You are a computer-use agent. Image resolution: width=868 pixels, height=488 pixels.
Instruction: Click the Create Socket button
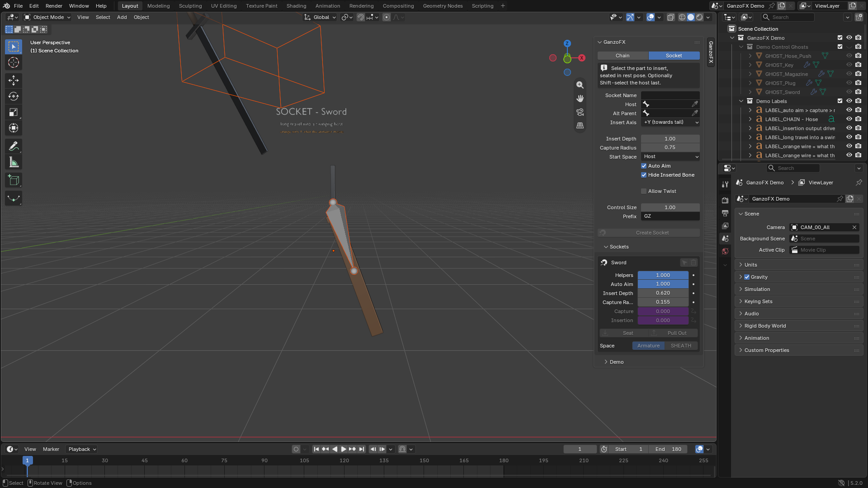tap(648, 233)
